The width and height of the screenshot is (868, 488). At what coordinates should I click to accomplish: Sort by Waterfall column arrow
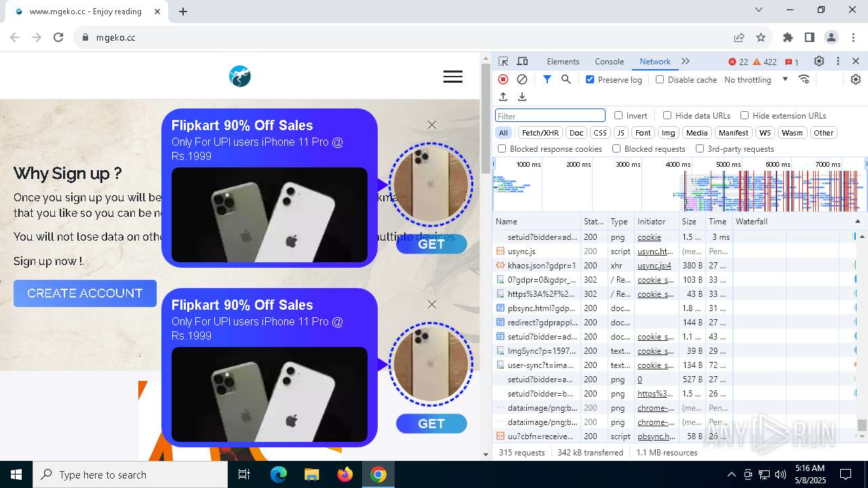(x=857, y=221)
